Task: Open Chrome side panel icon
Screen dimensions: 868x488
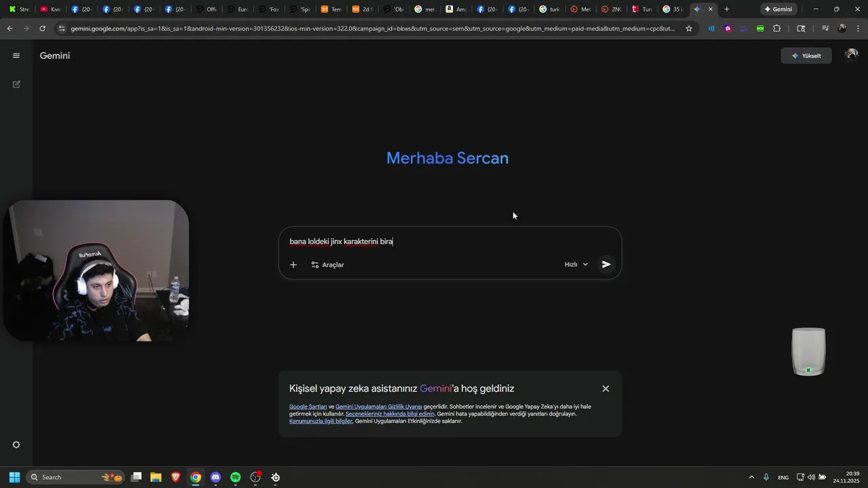Action: [801, 28]
